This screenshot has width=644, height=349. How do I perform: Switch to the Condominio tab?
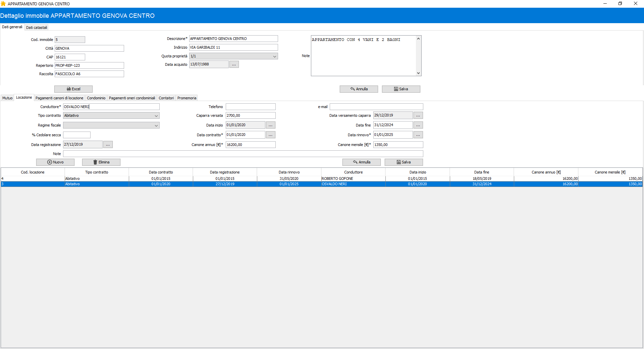tap(96, 98)
